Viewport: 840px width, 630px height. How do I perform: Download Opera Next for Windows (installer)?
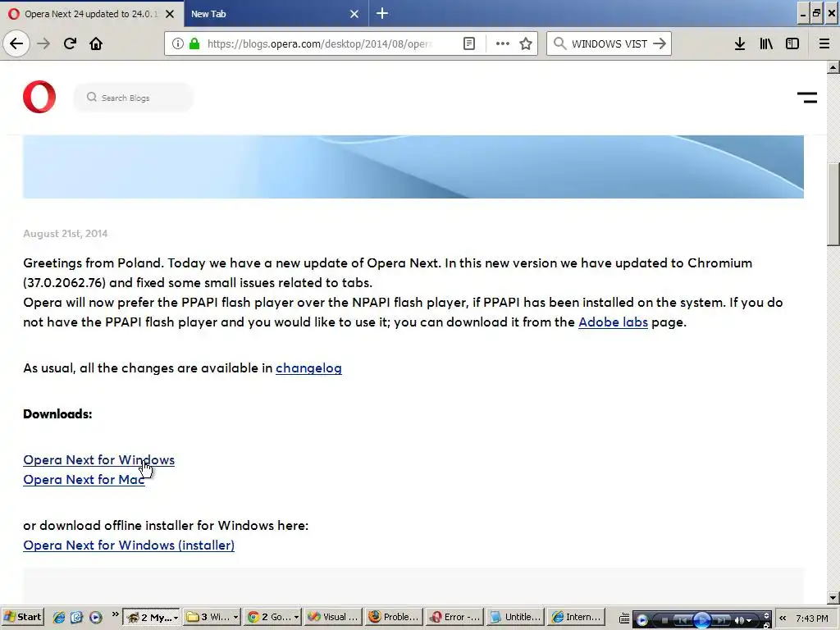(x=129, y=545)
